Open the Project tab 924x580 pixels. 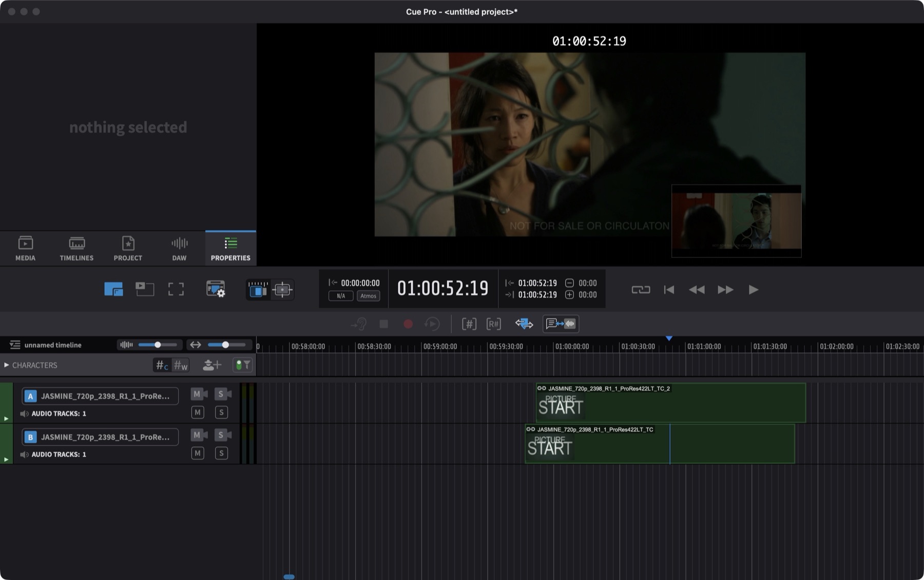(128, 248)
